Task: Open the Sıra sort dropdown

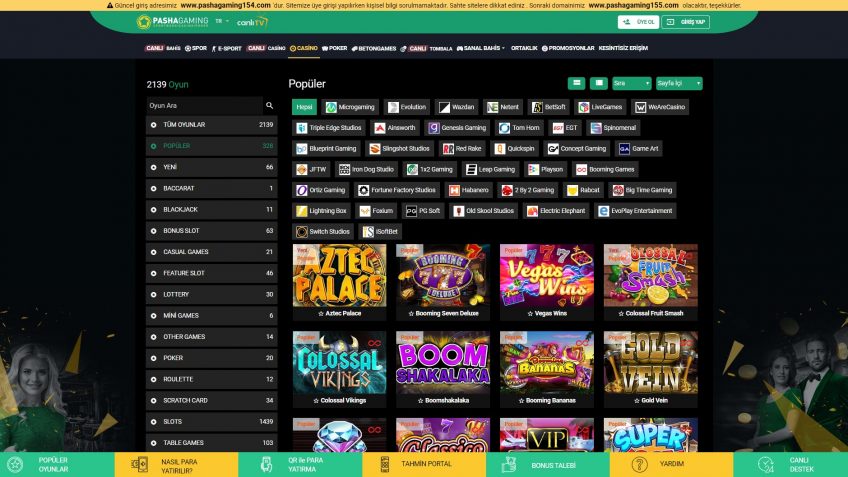Action: pos(631,83)
